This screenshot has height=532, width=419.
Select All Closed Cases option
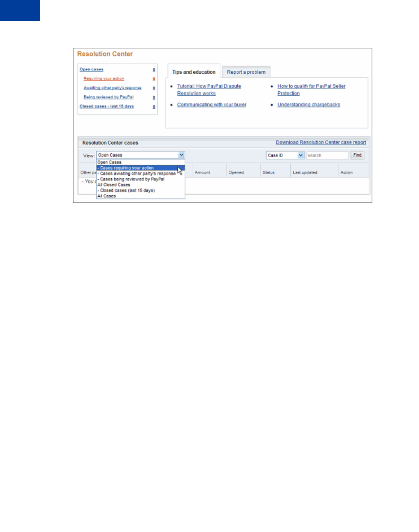point(141,185)
